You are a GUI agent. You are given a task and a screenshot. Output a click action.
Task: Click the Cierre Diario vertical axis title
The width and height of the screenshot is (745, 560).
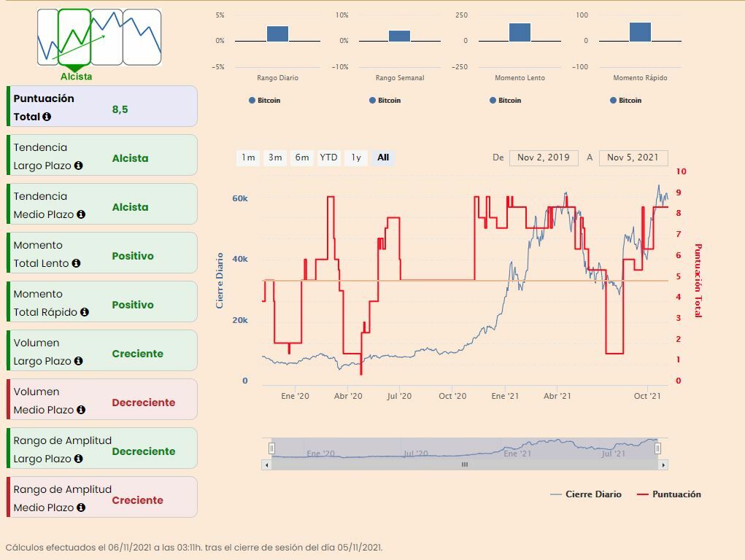click(x=220, y=280)
